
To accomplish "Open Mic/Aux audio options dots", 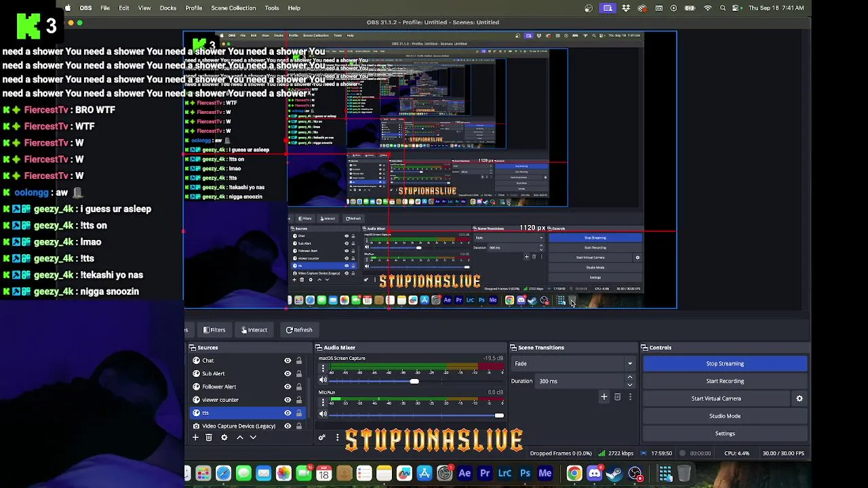I will [x=323, y=403].
